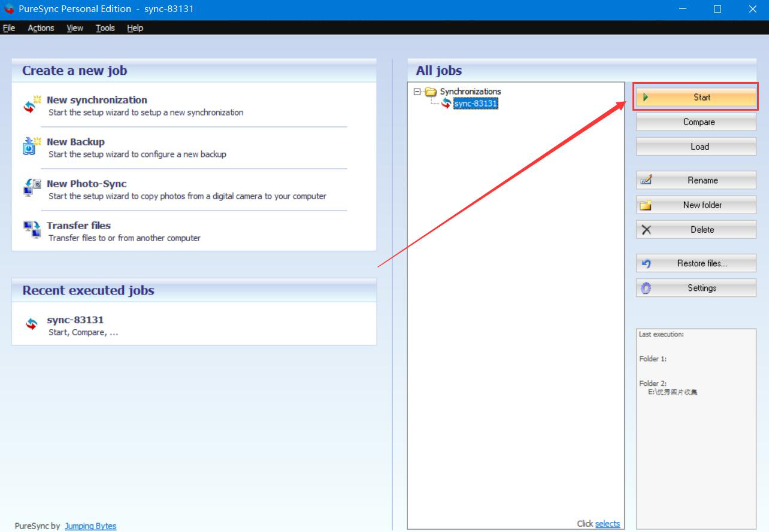Launch the New synchronization wizard title
The image size is (769, 532).
(x=97, y=100)
